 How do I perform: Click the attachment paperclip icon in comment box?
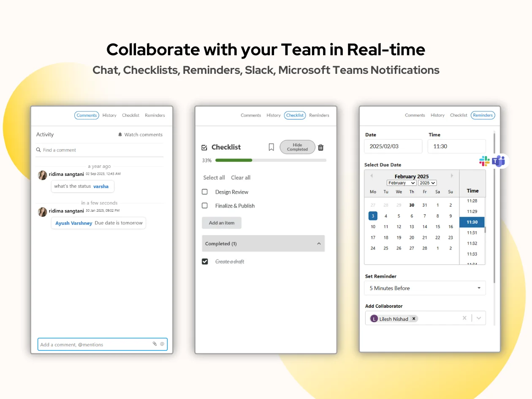coord(155,344)
